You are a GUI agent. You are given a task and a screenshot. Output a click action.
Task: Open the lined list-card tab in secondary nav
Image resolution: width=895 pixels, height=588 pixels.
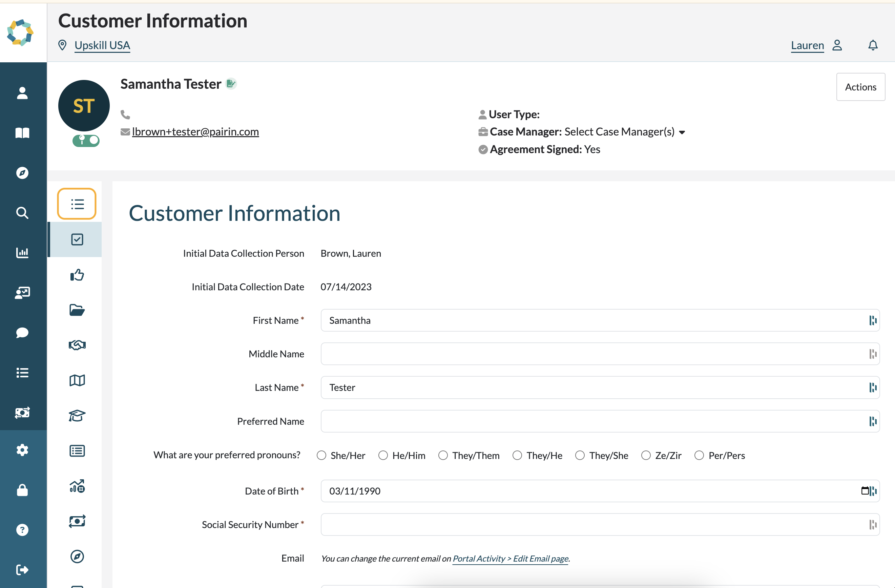pyautogui.click(x=77, y=450)
